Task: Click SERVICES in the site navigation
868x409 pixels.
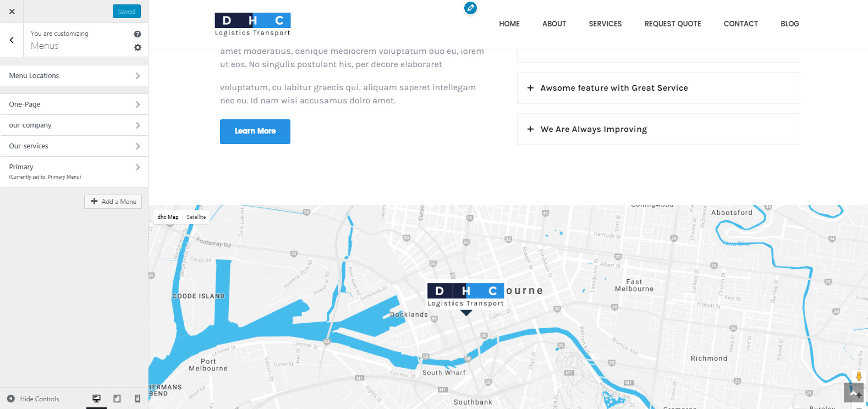Action: click(605, 24)
